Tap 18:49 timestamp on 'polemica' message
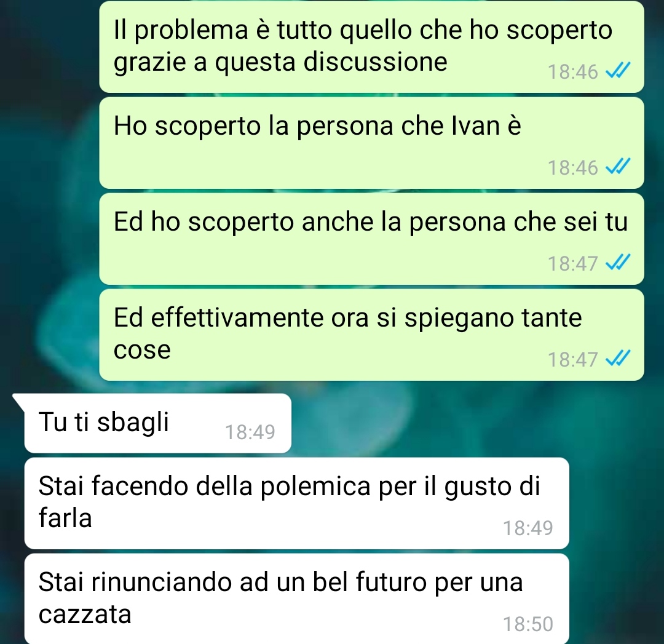Viewport: 664px width, 644px height. point(528,528)
